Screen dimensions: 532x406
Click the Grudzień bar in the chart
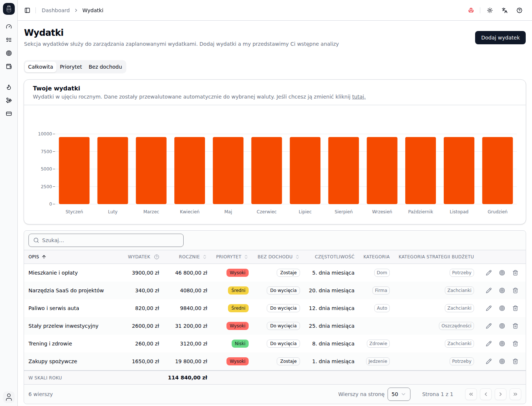(498, 171)
